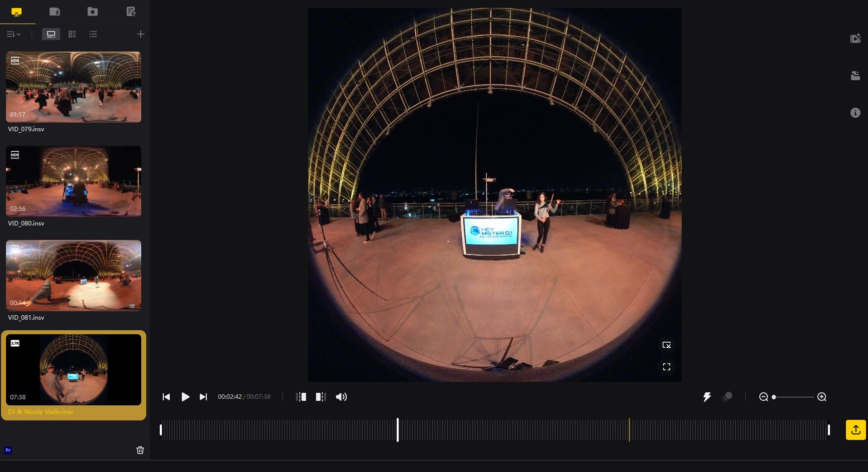
Task: Click the VID_081.insv file name
Action: coord(26,318)
